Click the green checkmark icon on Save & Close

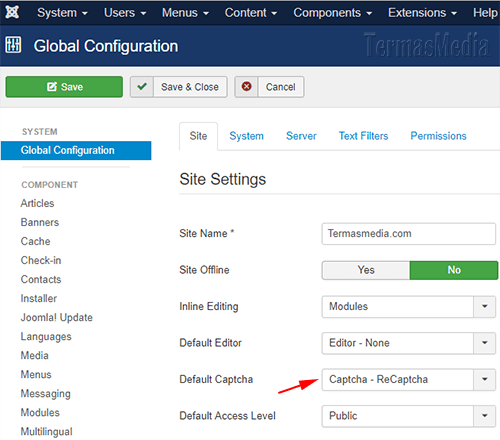(142, 87)
